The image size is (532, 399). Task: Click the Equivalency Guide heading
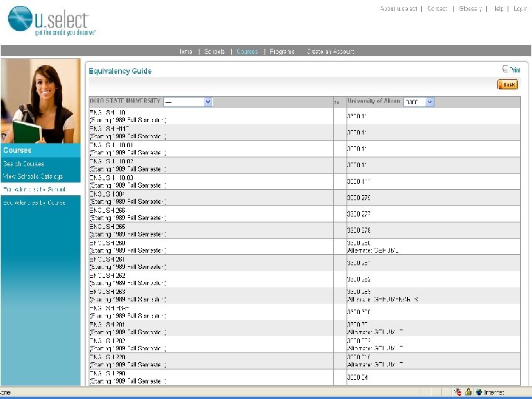(x=120, y=71)
